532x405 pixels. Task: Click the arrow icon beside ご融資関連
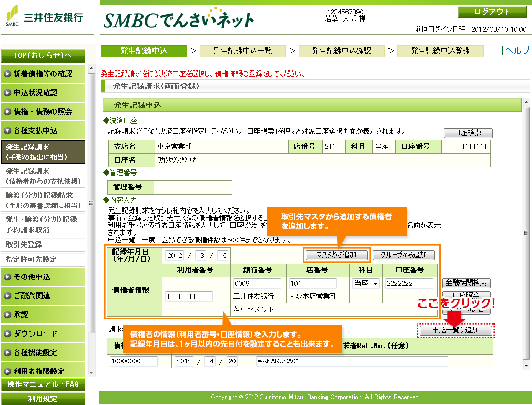point(7,296)
